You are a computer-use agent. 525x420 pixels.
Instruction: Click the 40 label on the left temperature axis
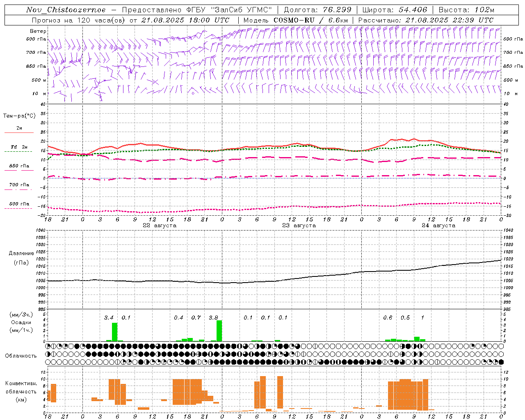click(x=43, y=104)
